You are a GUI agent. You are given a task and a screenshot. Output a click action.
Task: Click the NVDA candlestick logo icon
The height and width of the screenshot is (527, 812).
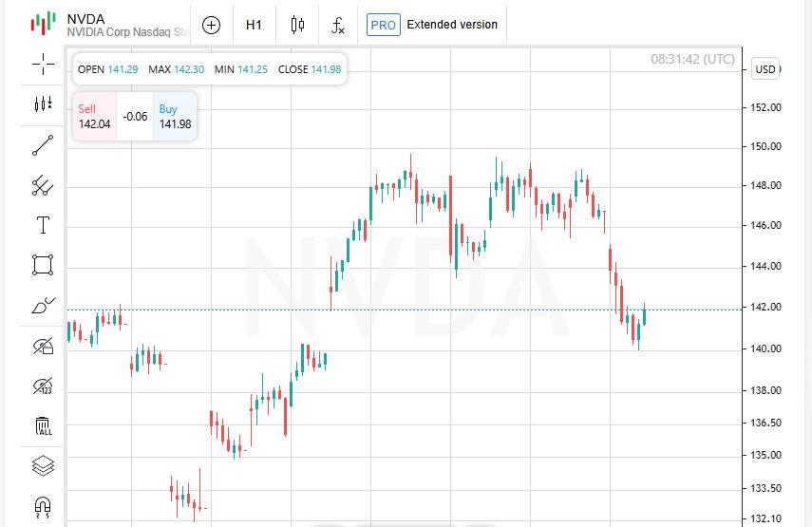pos(43,24)
